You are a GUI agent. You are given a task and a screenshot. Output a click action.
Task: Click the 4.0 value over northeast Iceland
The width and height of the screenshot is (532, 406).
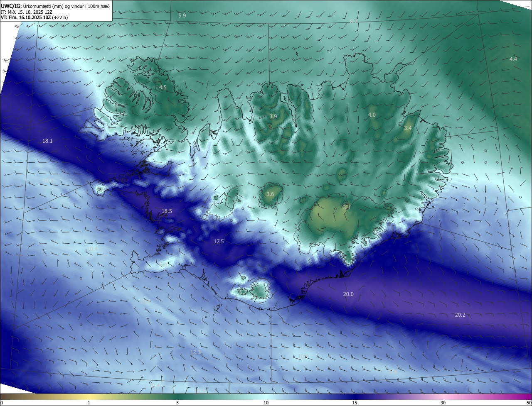[x=372, y=115]
